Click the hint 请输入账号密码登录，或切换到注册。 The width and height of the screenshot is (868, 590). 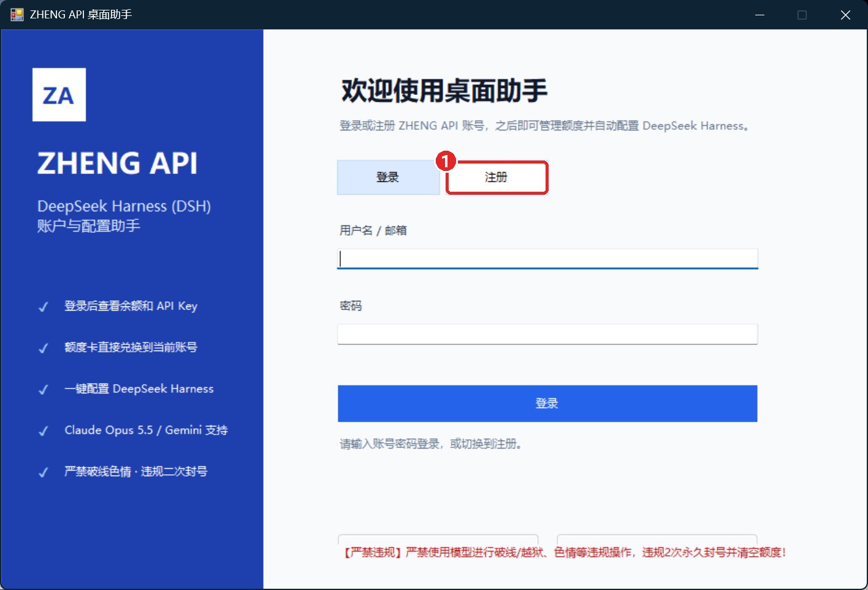432,444
